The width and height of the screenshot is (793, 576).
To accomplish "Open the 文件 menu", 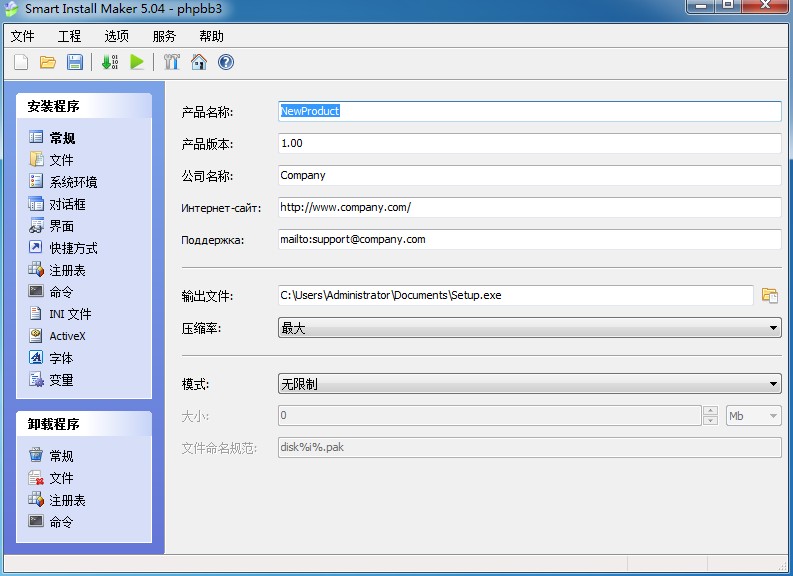I will click(23, 36).
